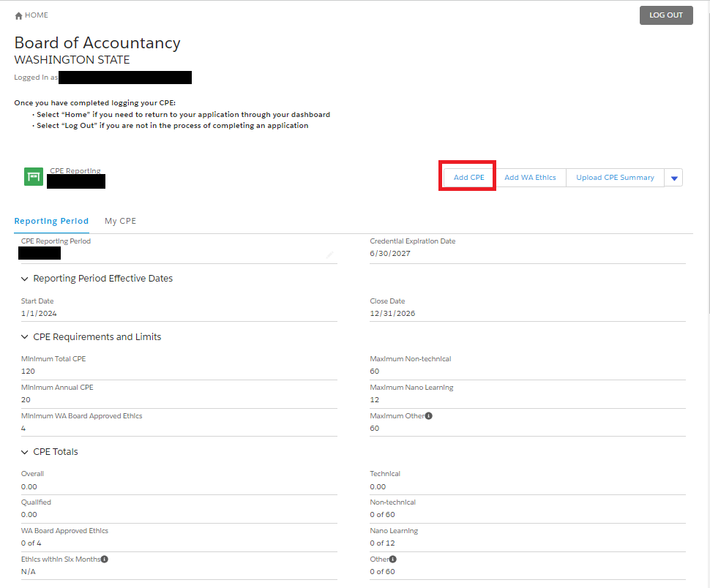Collapse the CPE Requirements and Limits section
The image size is (710, 588).
click(x=25, y=337)
